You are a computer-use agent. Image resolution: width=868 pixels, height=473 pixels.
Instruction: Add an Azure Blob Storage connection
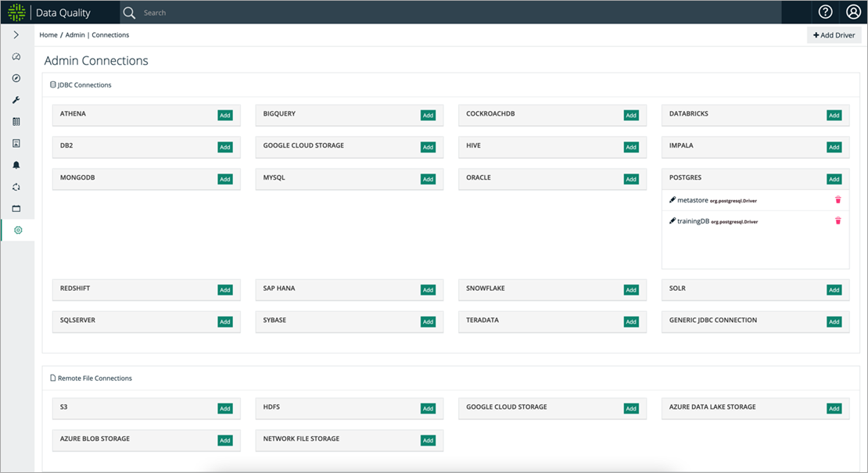[225, 441]
